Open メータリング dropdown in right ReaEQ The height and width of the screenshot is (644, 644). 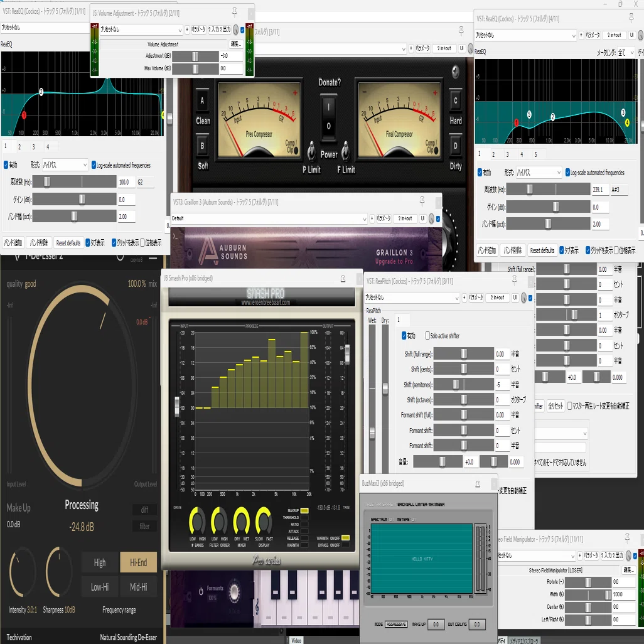626,53
